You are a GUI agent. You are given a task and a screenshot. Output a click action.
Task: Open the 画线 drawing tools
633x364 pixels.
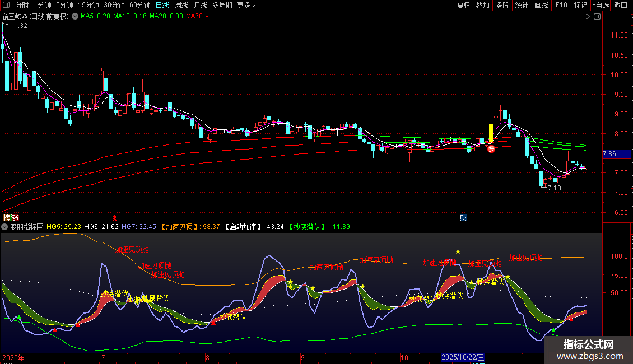(x=542, y=5)
